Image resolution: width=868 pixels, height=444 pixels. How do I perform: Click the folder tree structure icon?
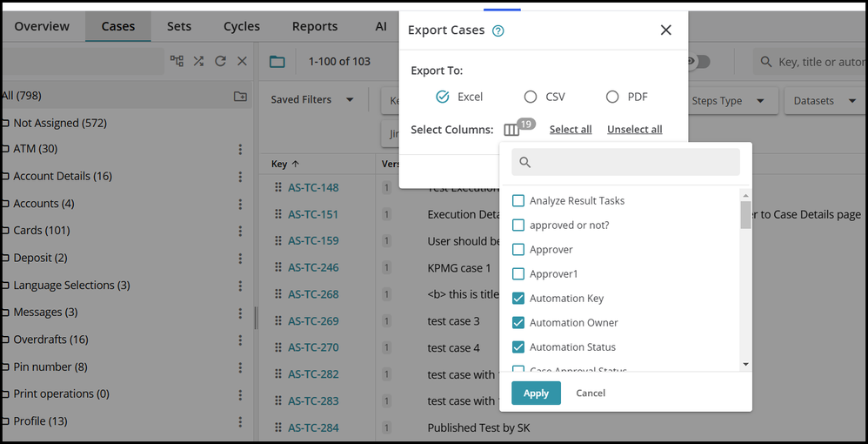pyautogui.click(x=177, y=61)
